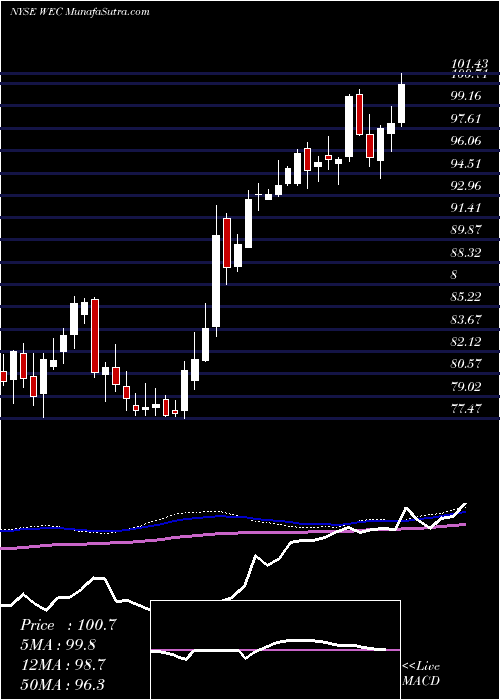Click the 94.51 price axis label
The height and width of the screenshot is (700, 500).
(466, 163)
